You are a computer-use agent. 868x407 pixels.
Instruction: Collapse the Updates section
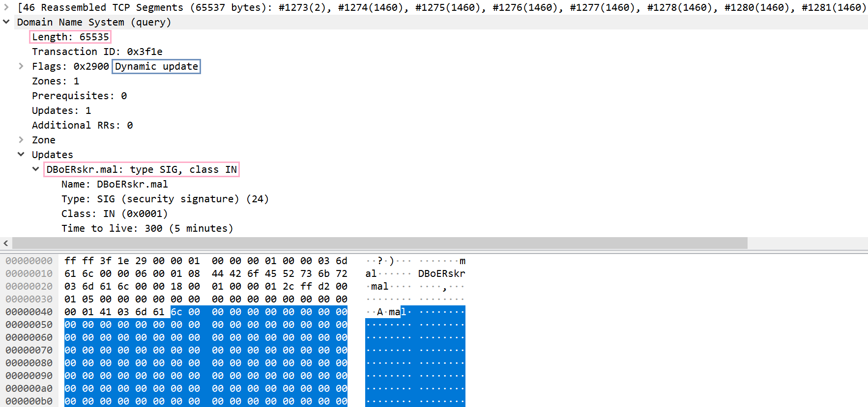click(x=21, y=155)
